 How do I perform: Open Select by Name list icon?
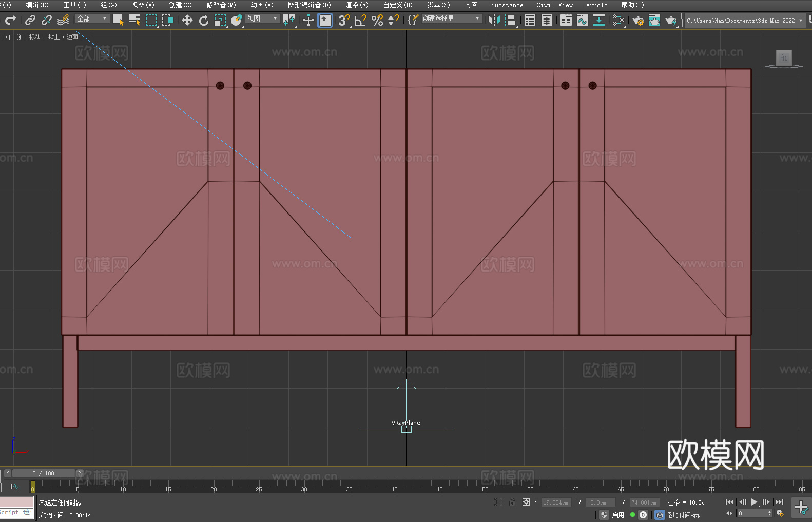coord(134,20)
